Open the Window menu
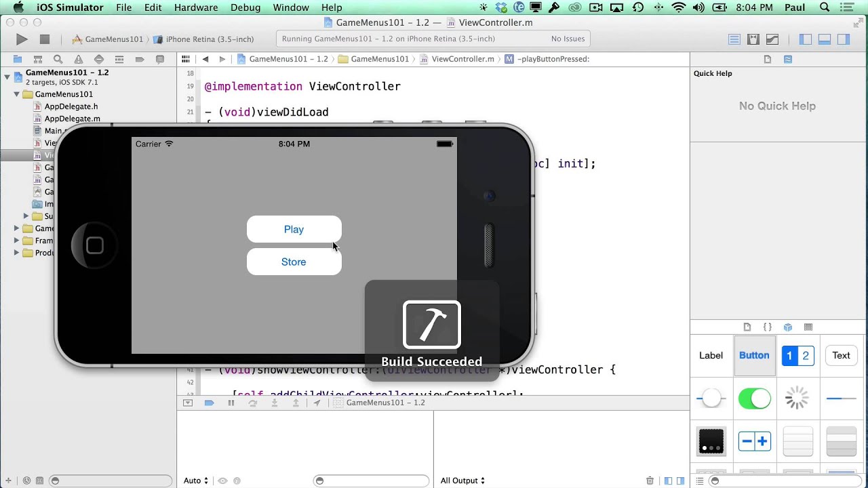This screenshot has width=868, height=488. pos(291,7)
